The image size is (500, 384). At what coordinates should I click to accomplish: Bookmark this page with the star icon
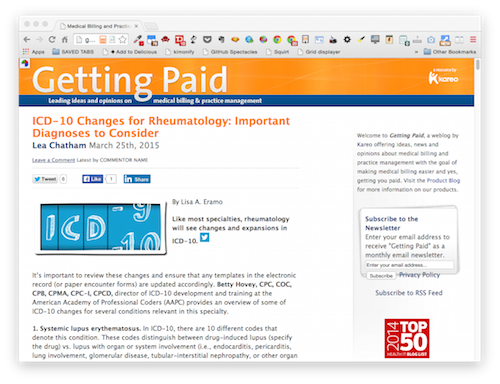pyautogui.click(x=122, y=40)
